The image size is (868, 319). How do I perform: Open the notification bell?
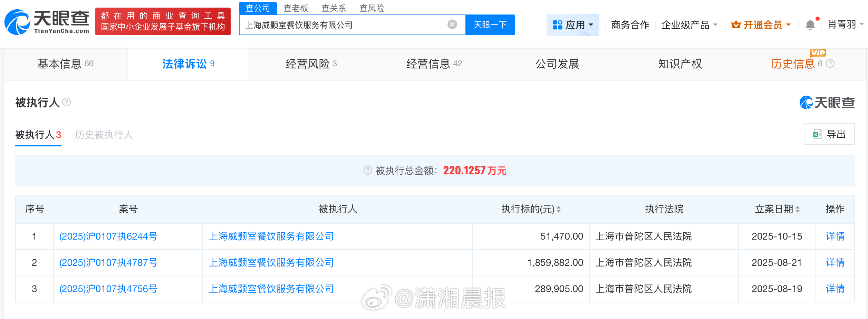click(x=810, y=25)
